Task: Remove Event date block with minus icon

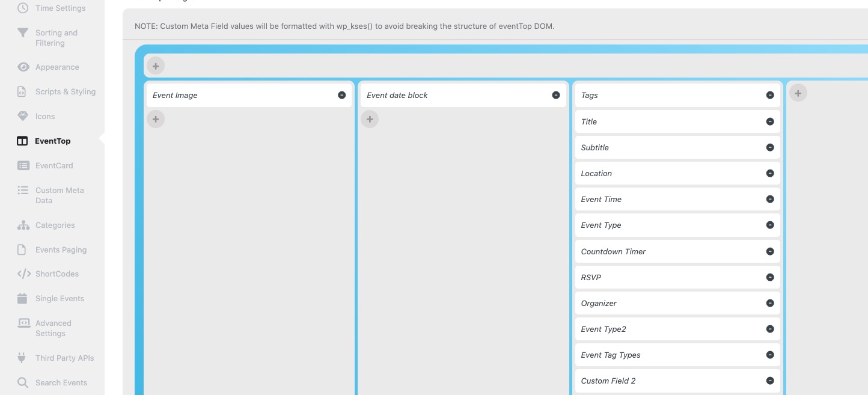Action: [x=556, y=95]
